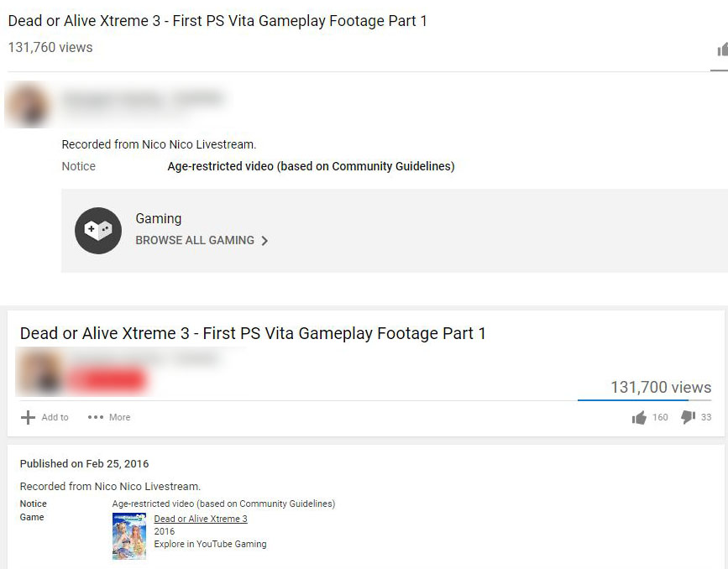Click the red Subscribe button

pos(107,379)
